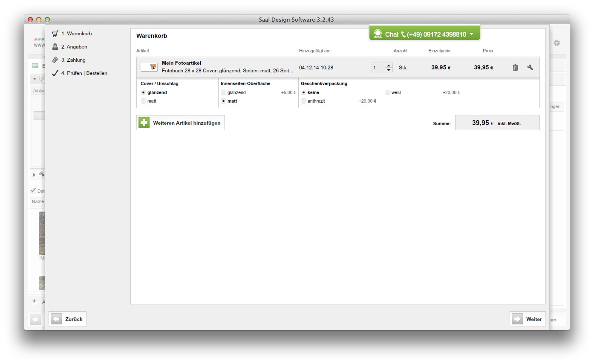Click the quantity input field
The width and height of the screenshot is (594, 364).
(x=378, y=67)
